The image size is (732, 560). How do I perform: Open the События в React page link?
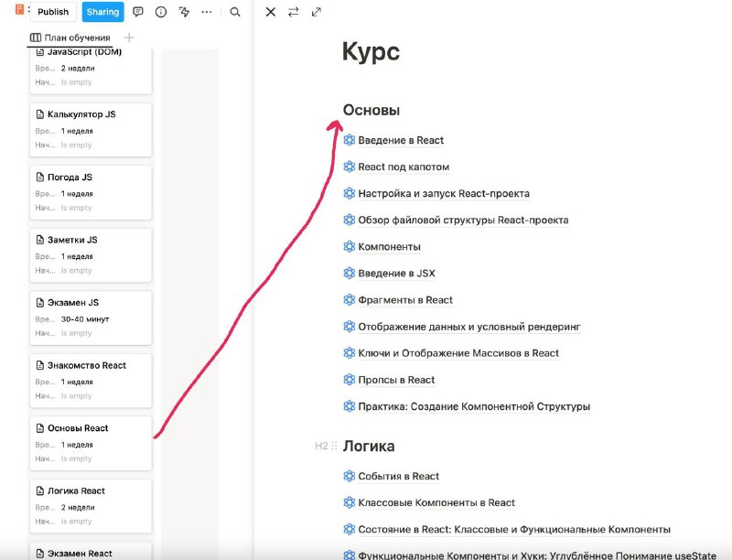[x=398, y=476]
